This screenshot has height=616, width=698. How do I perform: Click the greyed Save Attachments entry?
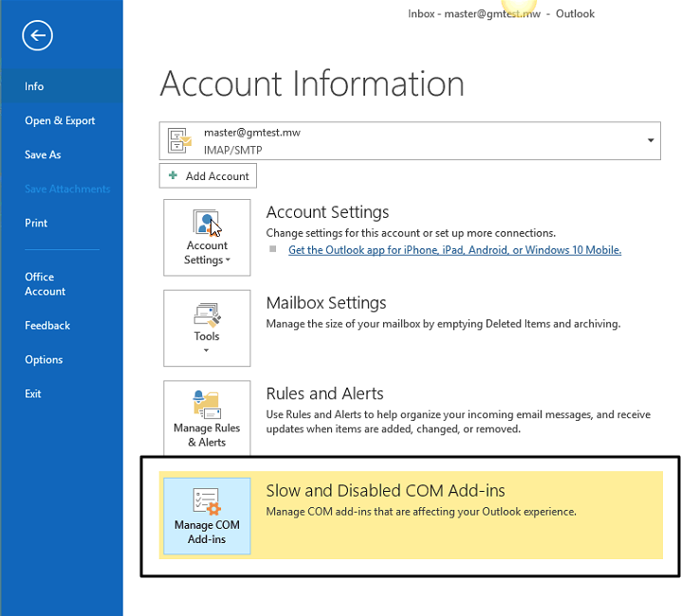click(67, 189)
